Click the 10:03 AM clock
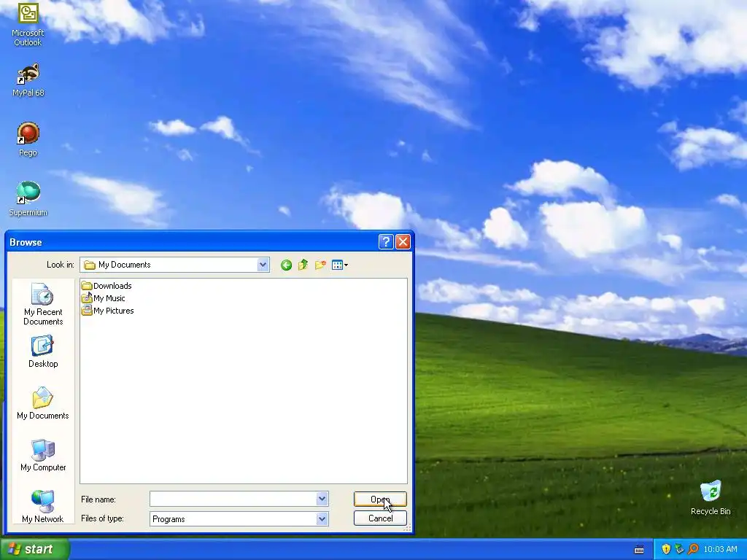 [x=720, y=549]
